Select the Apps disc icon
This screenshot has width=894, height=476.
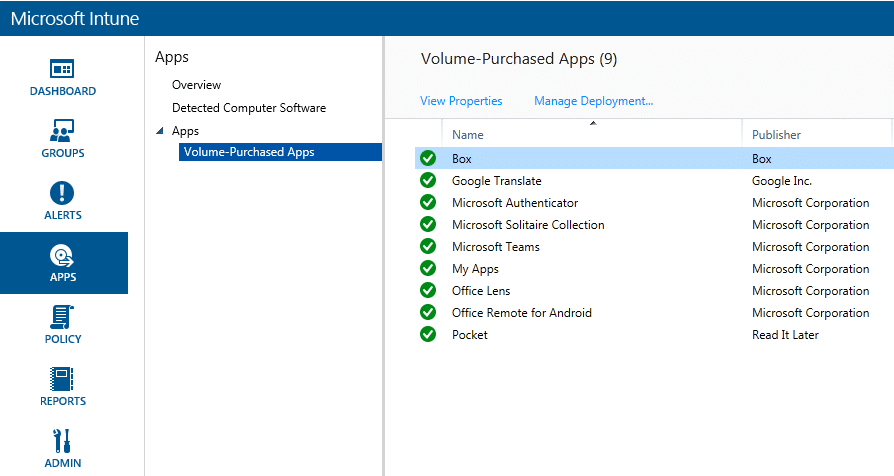62,255
